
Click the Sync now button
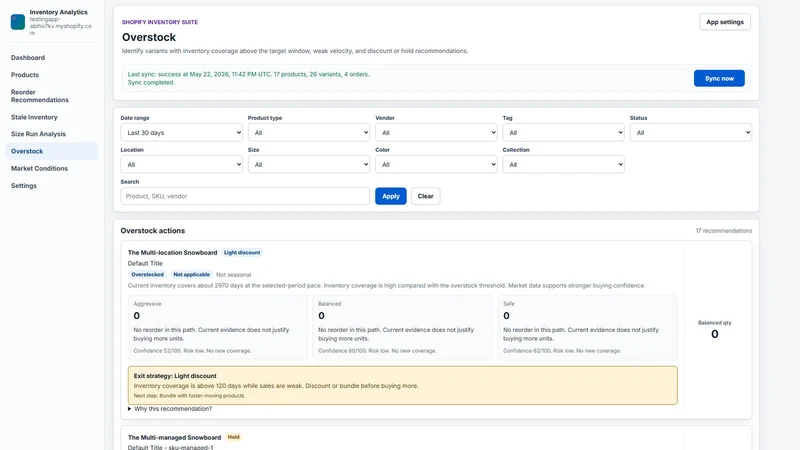pos(719,78)
